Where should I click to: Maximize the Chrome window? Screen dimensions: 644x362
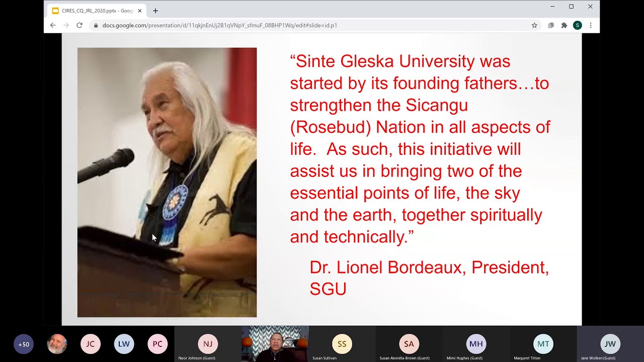click(571, 7)
